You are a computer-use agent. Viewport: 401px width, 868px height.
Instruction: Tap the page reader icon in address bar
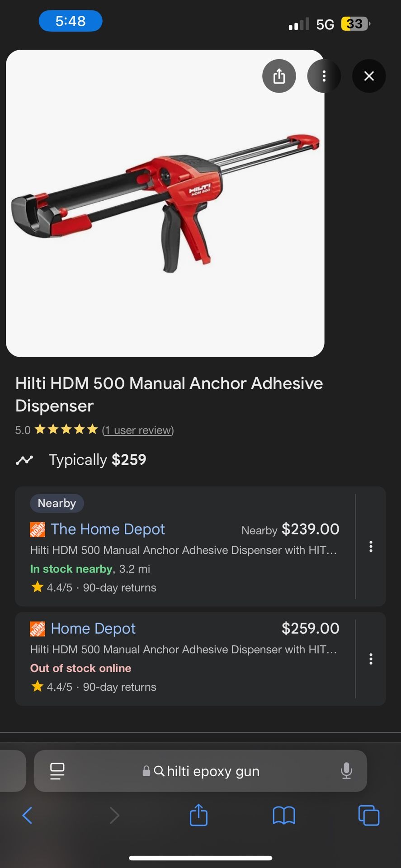[57, 771]
